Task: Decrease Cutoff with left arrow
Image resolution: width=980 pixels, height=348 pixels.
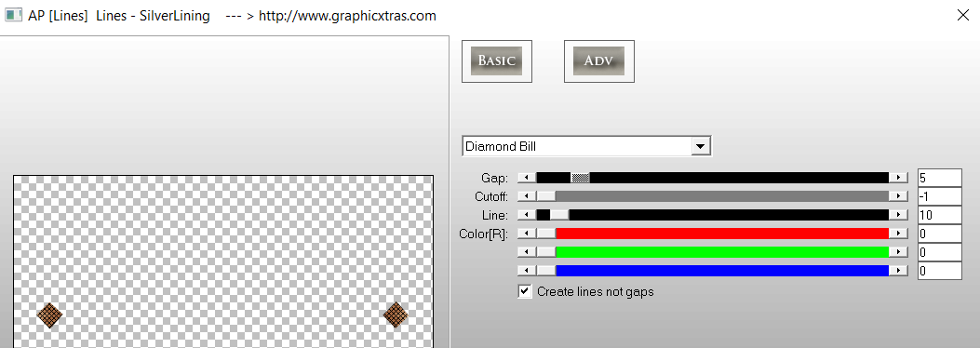Action: tap(527, 196)
